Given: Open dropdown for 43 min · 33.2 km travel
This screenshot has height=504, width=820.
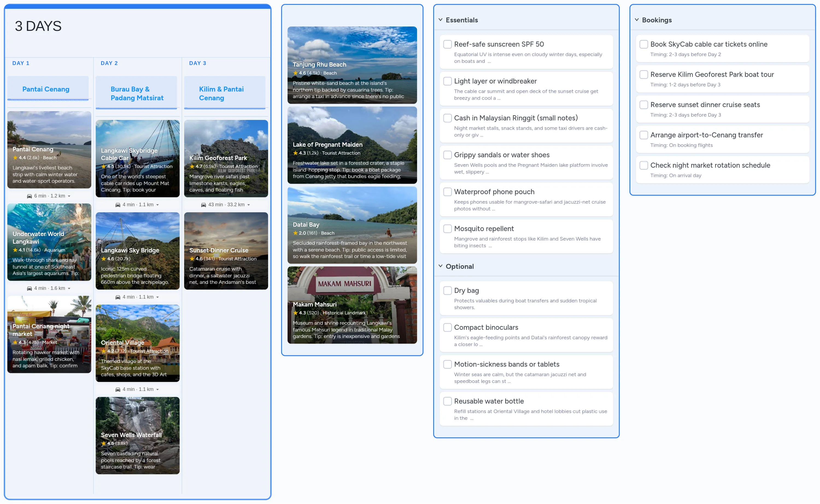Looking at the screenshot, I should (x=248, y=205).
